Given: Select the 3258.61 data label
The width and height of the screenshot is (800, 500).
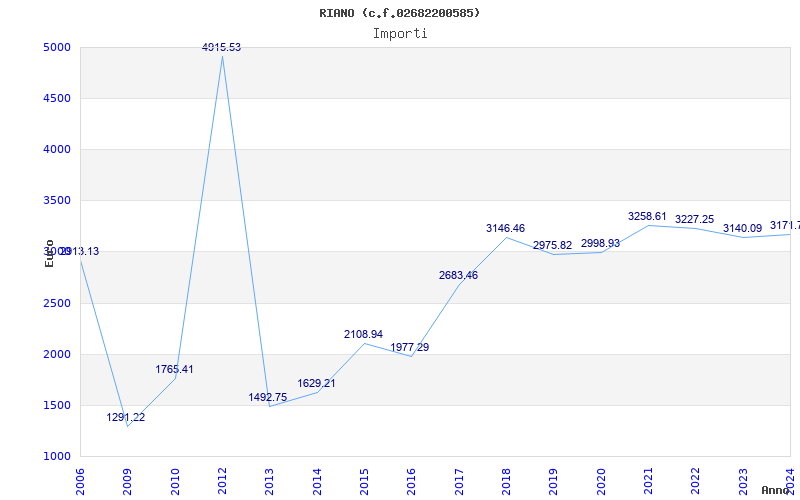Looking at the screenshot, I should 647,216.
